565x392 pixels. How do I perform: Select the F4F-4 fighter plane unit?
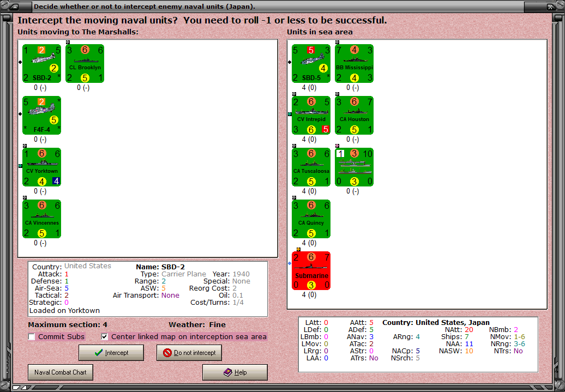point(42,115)
